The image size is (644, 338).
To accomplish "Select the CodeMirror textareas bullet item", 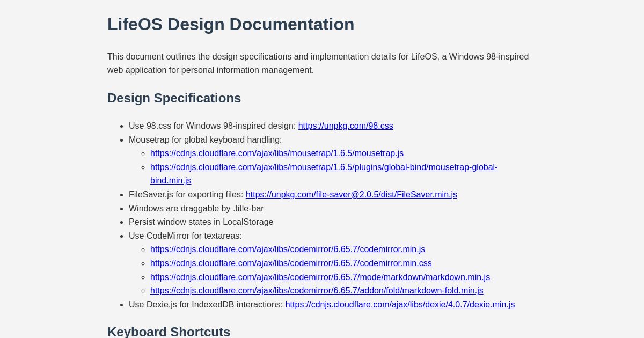I will pyautogui.click(x=185, y=236).
